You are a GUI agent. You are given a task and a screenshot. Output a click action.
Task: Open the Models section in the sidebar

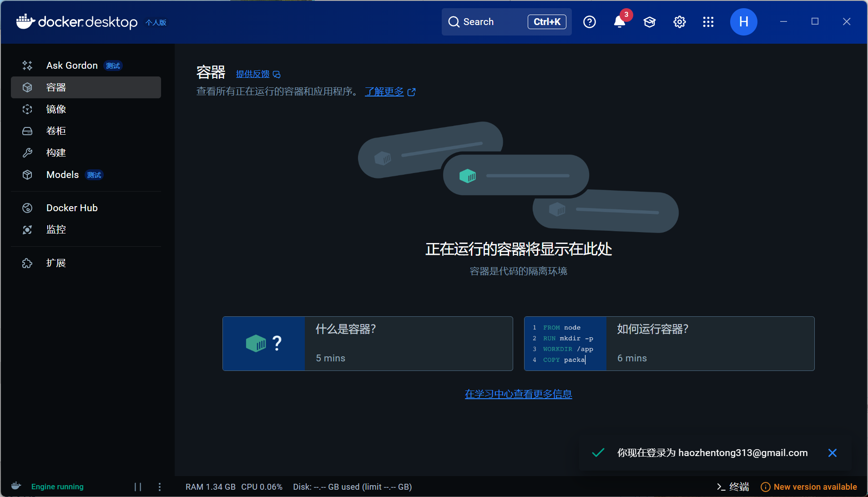(x=62, y=174)
